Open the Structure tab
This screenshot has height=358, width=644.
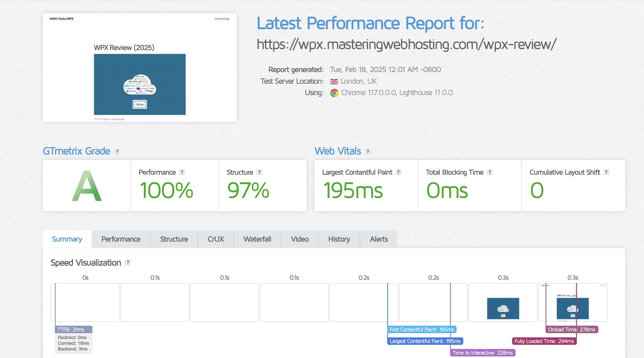174,239
